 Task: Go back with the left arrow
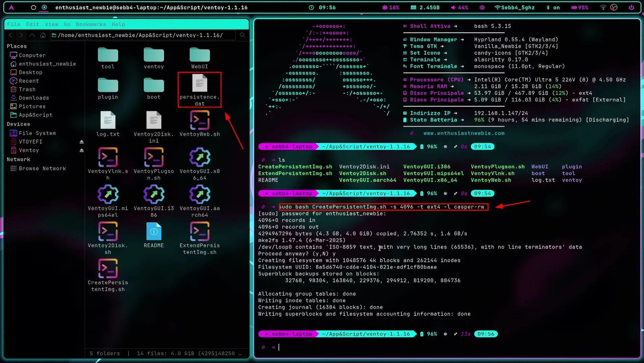pyautogui.click(x=10, y=35)
